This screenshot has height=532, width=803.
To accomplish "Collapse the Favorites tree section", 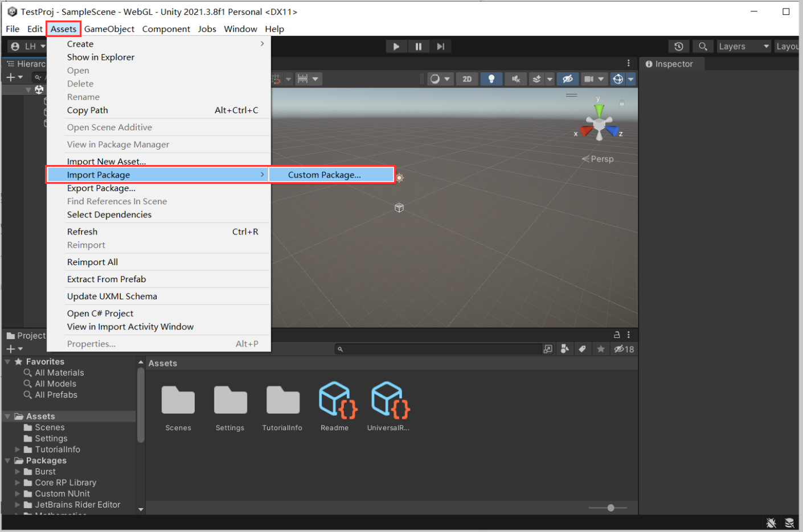I will (7, 362).
